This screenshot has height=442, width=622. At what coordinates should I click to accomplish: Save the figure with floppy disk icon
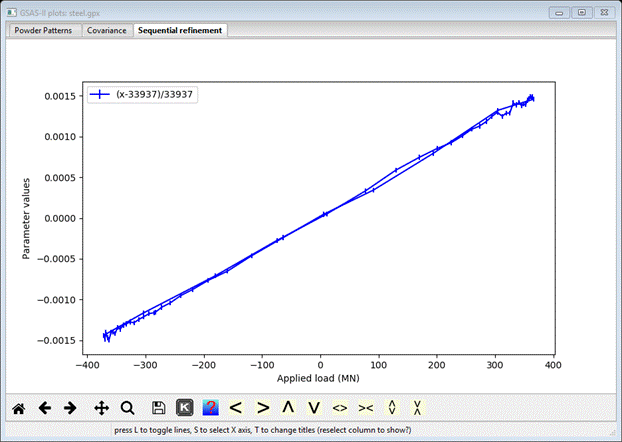(158, 408)
